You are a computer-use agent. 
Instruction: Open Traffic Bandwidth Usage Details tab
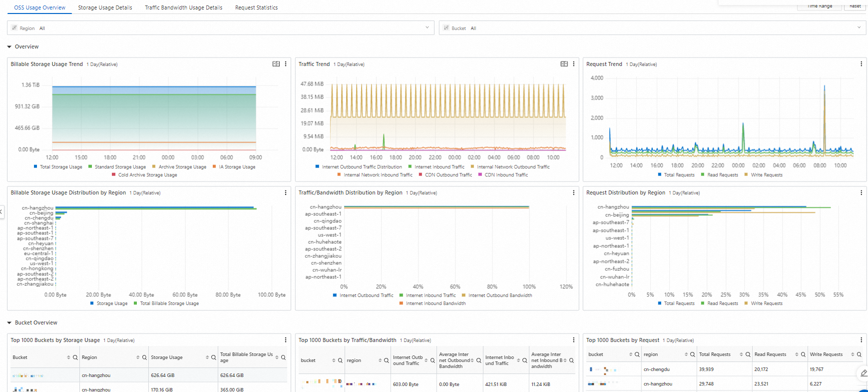click(183, 7)
